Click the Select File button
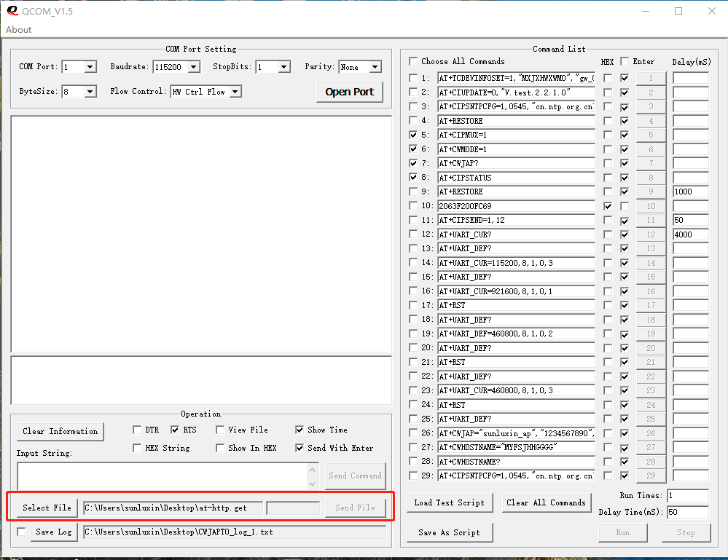This screenshot has height=560, width=728. tap(47, 508)
